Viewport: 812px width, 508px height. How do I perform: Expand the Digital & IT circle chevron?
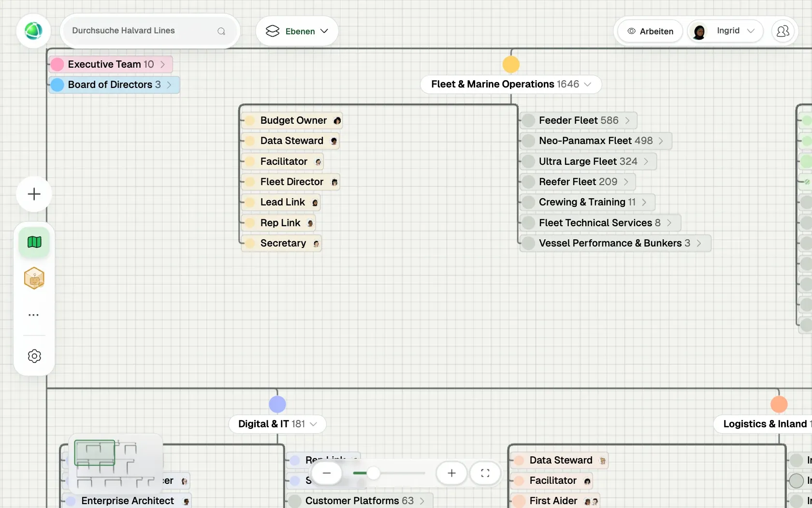click(313, 424)
